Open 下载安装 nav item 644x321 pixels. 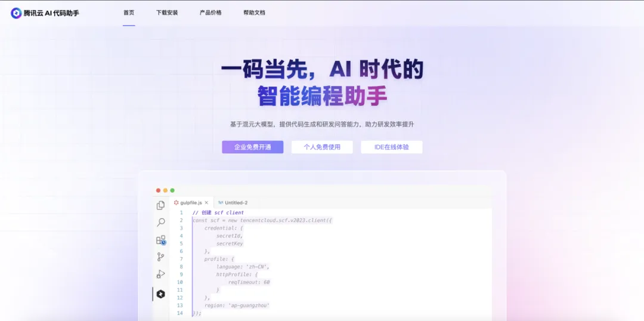[x=167, y=13]
